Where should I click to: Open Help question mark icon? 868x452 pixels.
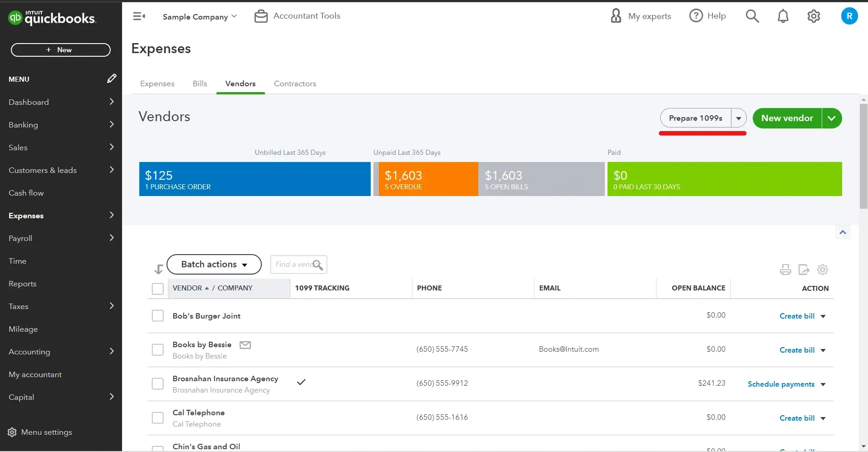point(696,16)
